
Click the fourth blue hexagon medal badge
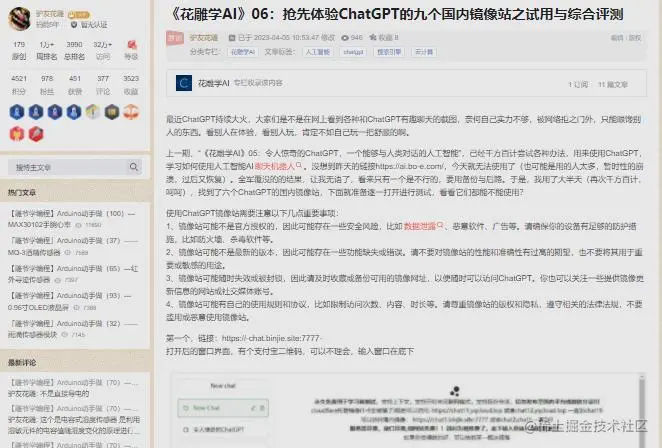tap(74, 112)
